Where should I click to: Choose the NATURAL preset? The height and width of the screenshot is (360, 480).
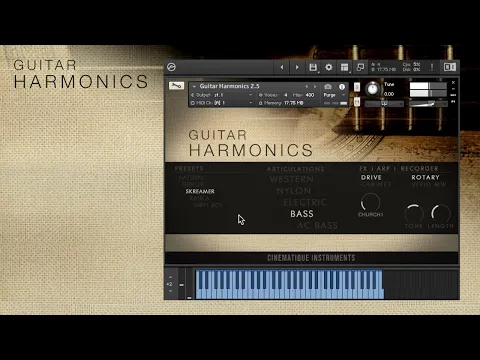pos(191,178)
